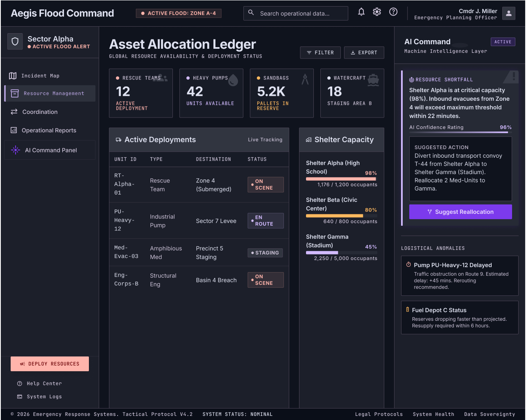Click EN ROUTE status badge

[x=265, y=220]
